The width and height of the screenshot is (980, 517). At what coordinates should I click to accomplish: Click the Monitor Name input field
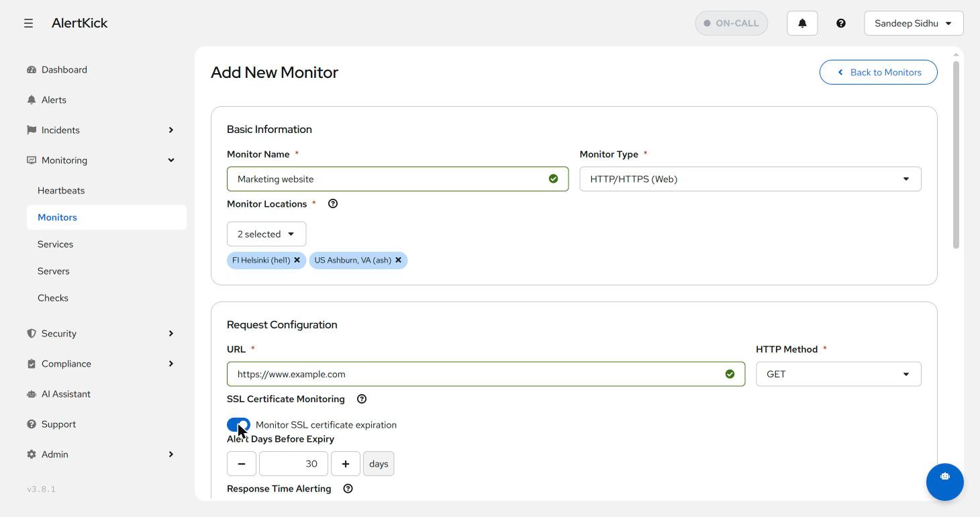coord(397,179)
